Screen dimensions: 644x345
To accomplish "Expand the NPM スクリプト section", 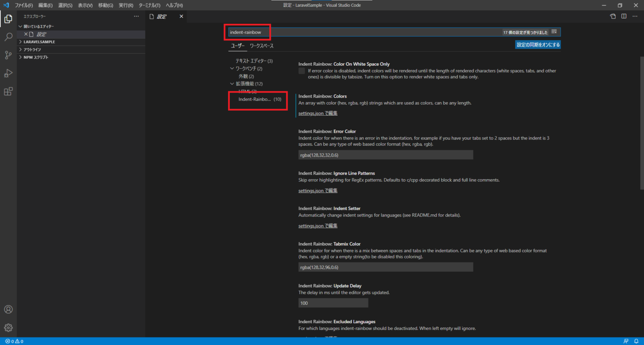I will tap(36, 57).
